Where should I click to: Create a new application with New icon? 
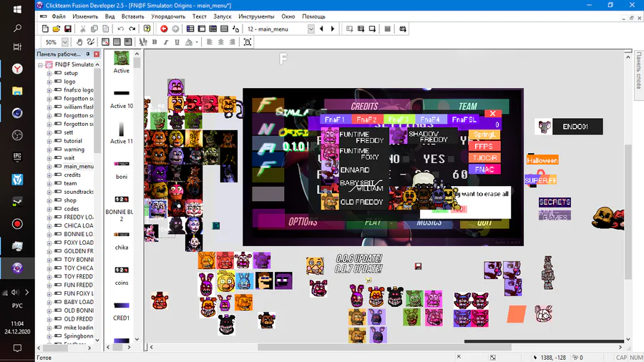45,29
